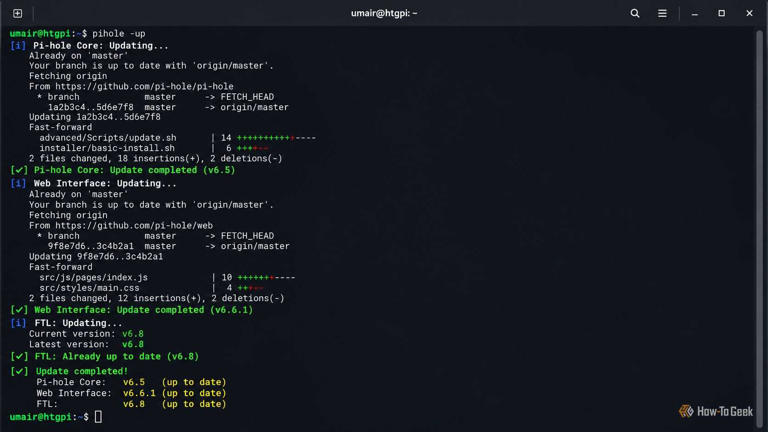Click the checkmark beside Pi-hole Core Update completed
The image size is (768, 432).
point(19,170)
